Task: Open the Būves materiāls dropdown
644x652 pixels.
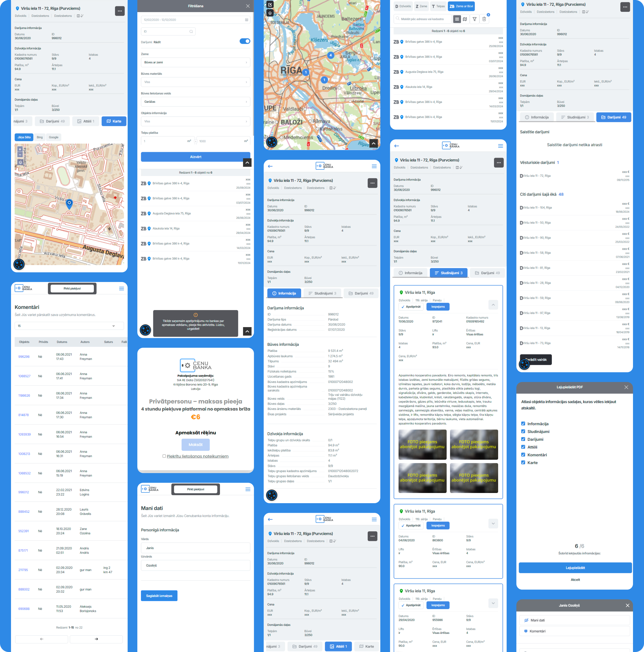Action: (195, 82)
